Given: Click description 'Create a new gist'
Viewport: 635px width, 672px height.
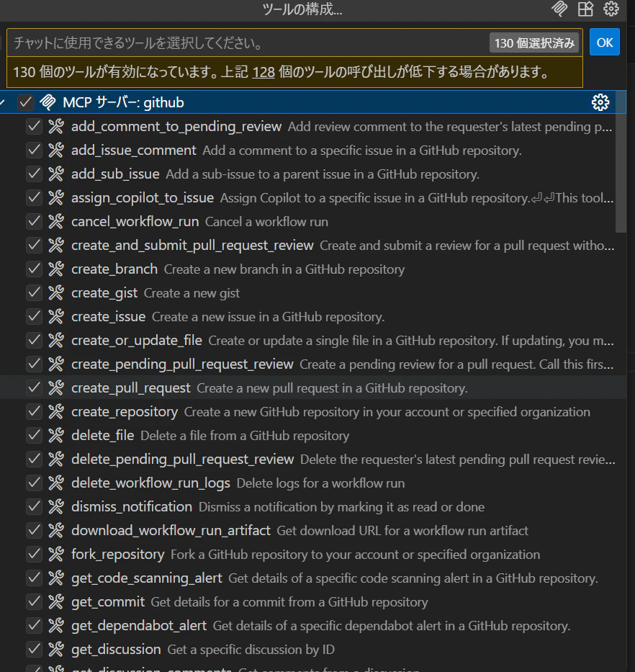Looking at the screenshot, I should point(192,293).
